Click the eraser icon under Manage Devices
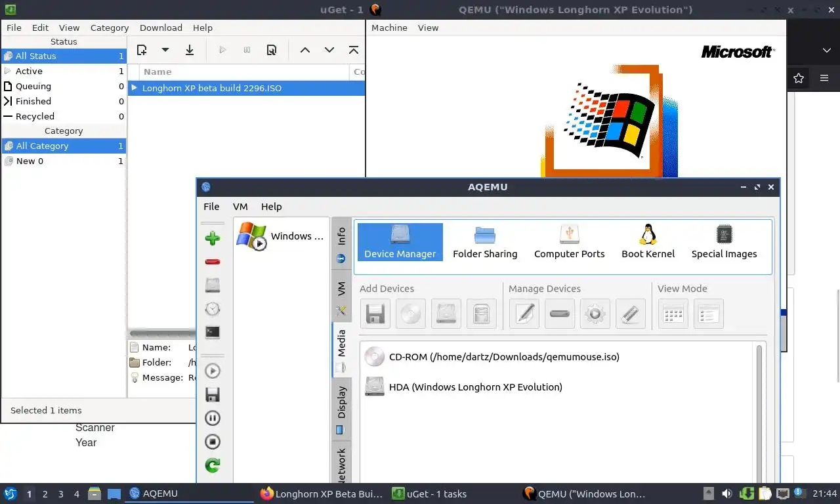 (x=631, y=314)
